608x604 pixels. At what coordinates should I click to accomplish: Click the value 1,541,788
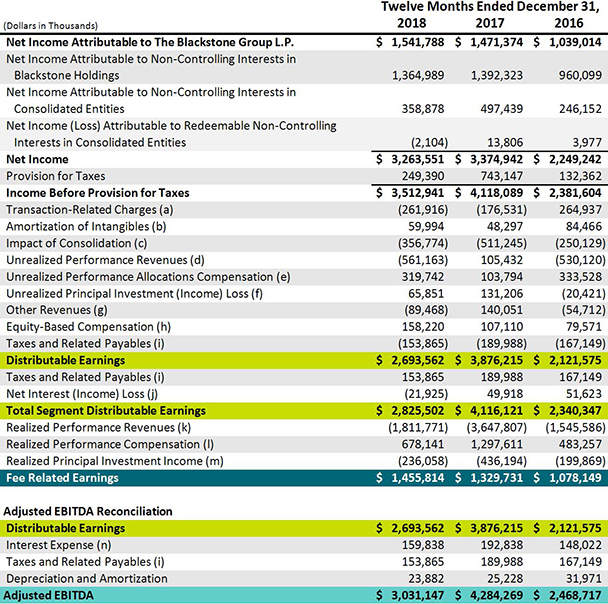[x=418, y=42]
